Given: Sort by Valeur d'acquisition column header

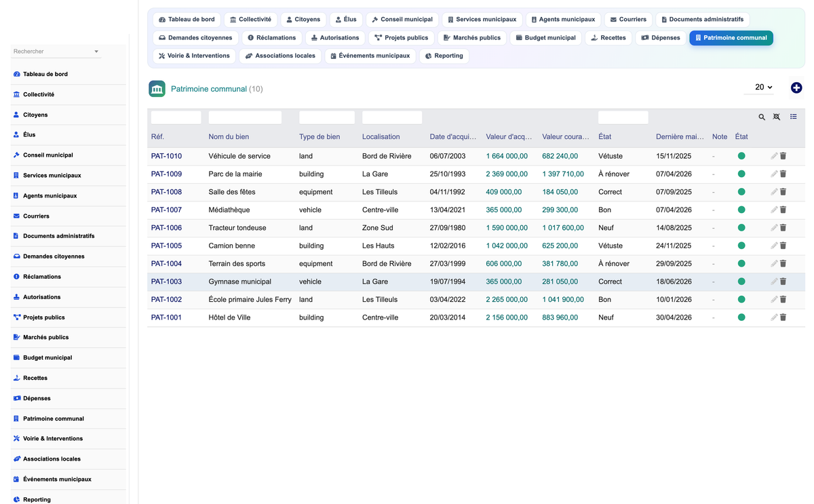Looking at the screenshot, I should point(509,136).
